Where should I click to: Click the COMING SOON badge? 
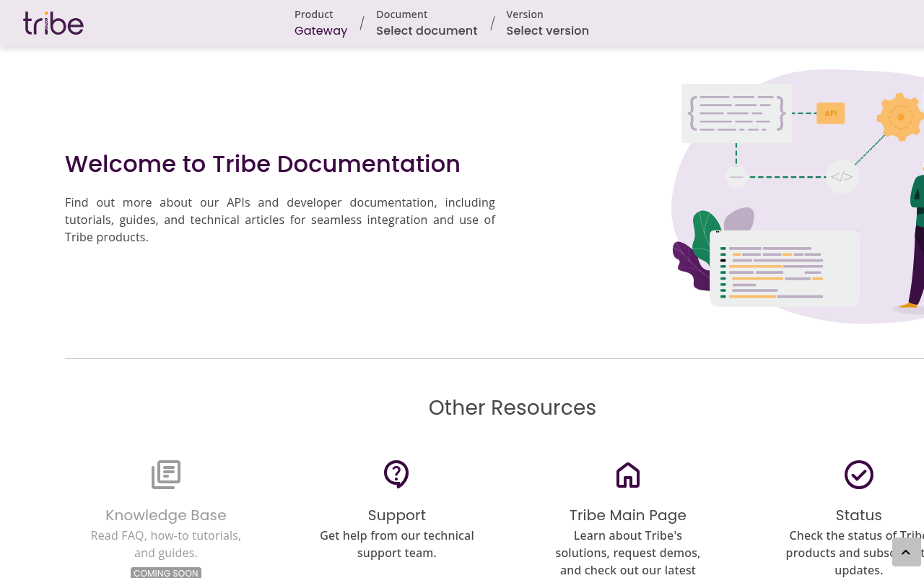[x=166, y=573]
